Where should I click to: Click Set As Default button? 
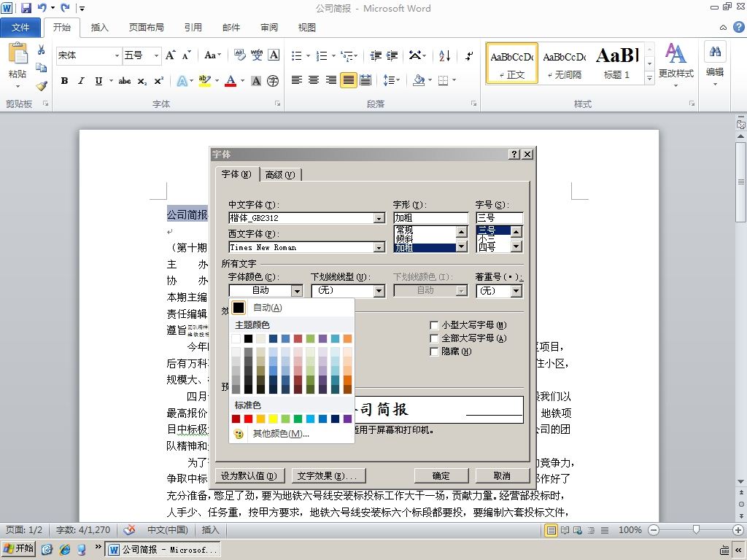(249, 475)
